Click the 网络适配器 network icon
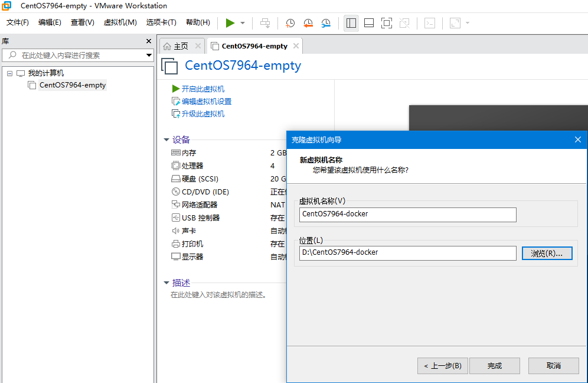 point(175,205)
